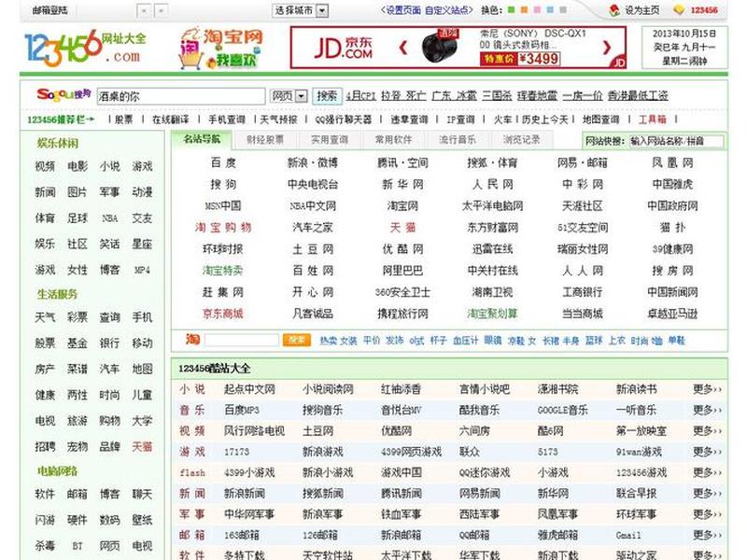Screen dimensions: 747x560
Task: Click the yellow icon beside top-right 123456
Action: [679, 10]
